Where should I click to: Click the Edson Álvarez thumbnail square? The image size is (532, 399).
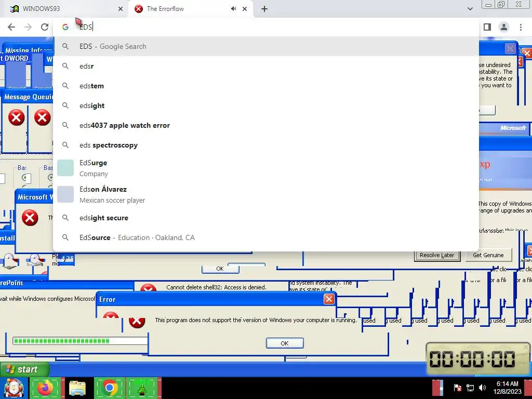coord(65,194)
